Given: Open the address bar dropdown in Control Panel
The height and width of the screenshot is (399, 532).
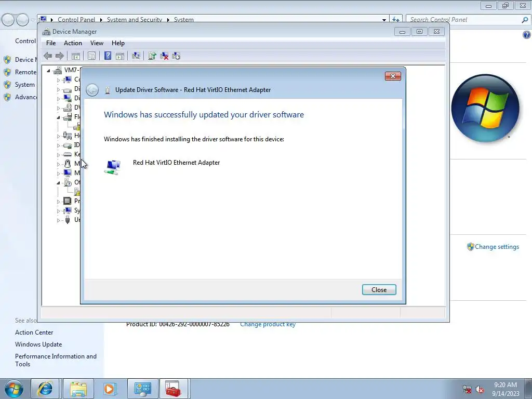Looking at the screenshot, I should tap(384, 20).
